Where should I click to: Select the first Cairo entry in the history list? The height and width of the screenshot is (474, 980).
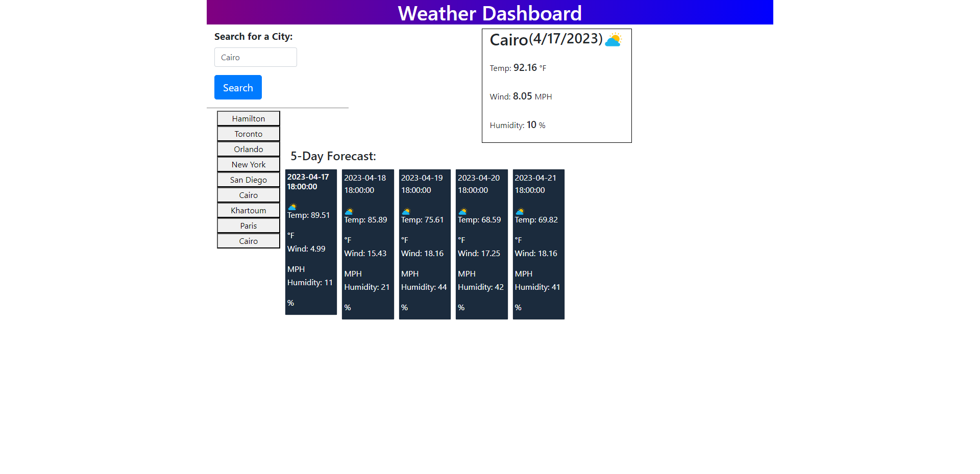(249, 195)
